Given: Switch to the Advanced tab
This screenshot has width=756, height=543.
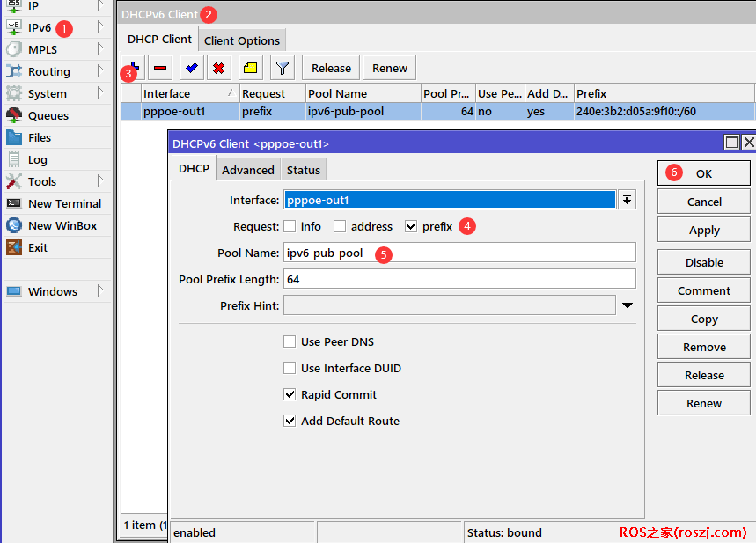Looking at the screenshot, I should [247, 170].
